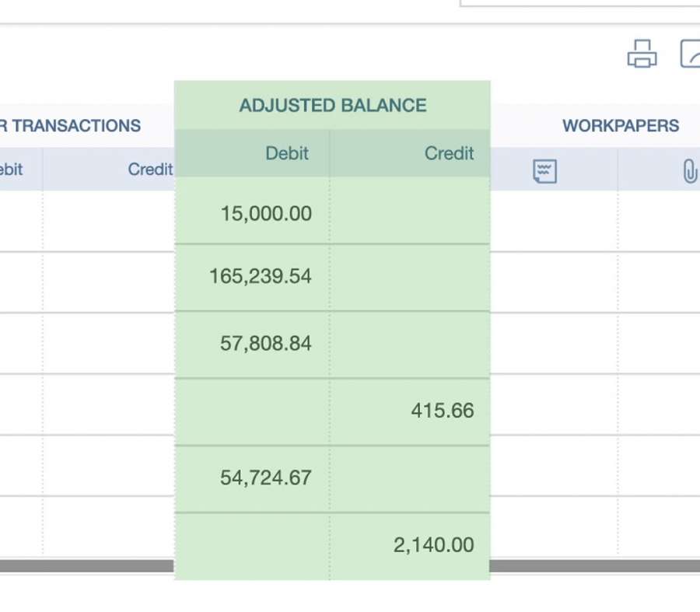Select the Transactions section header
The image size is (700, 612).
coord(71,125)
